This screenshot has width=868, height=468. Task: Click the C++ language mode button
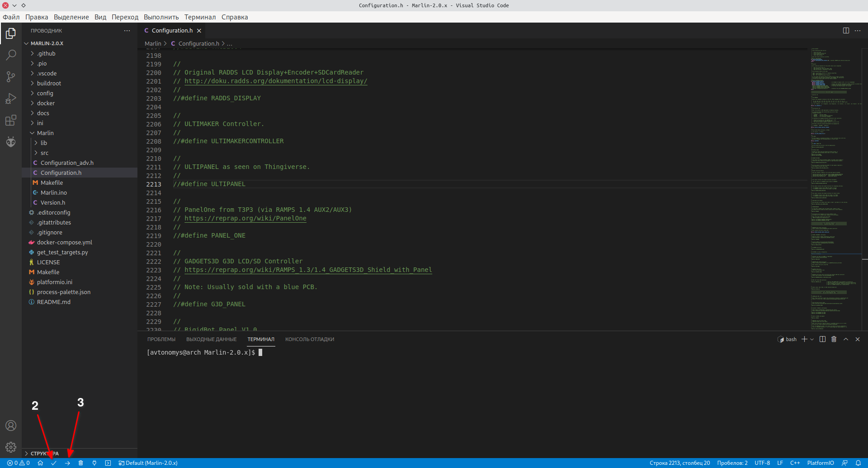(x=795, y=463)
